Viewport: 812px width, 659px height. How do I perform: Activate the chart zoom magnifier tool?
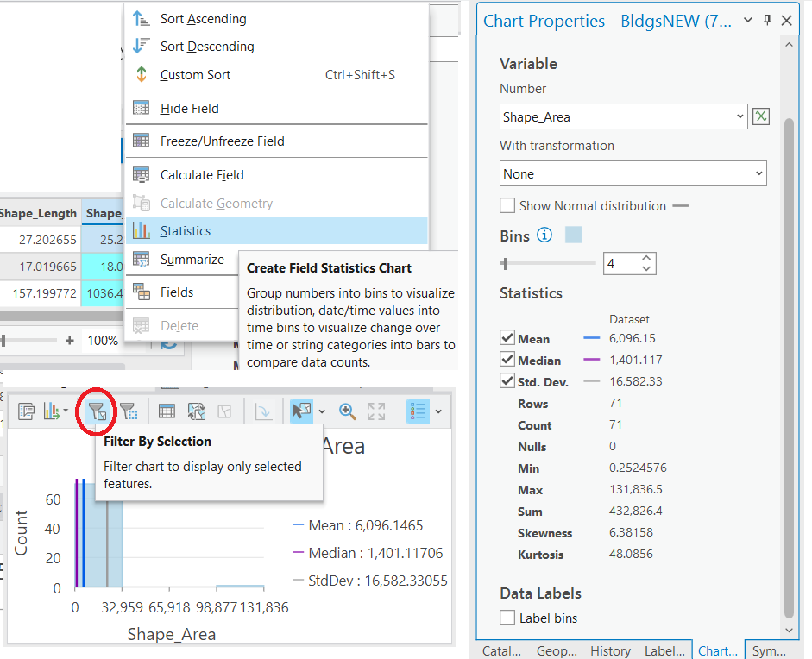coord(347,411)
